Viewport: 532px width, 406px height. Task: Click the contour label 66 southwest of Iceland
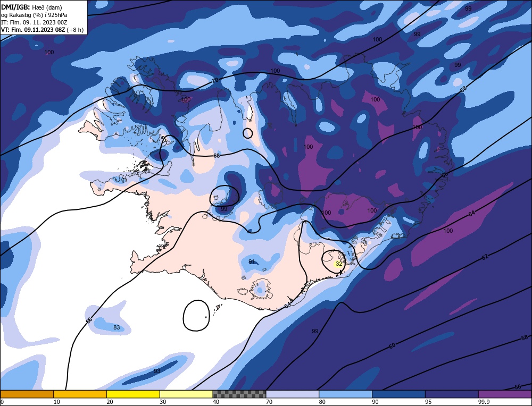(x=89, y=320)
